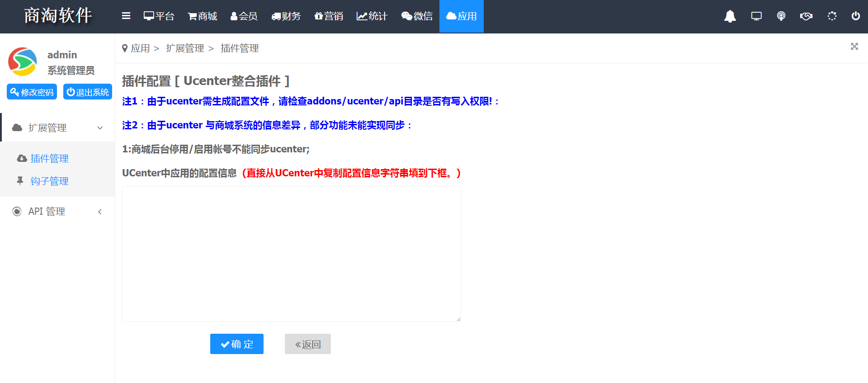Click the circle icon beside API 管理
Viewport: 868px width, 383px height.
click(x=17, y=211)
